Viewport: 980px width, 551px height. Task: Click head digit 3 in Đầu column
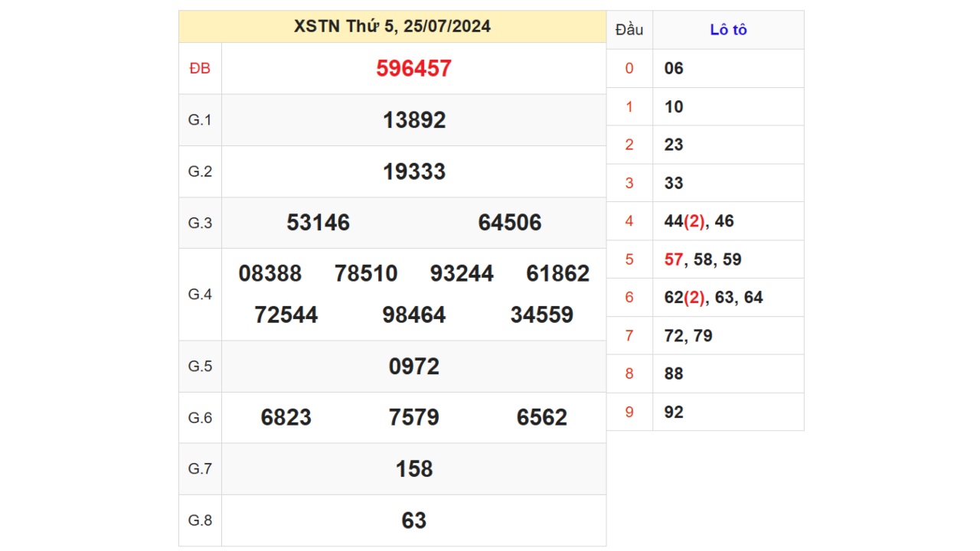tap(629, 183)
